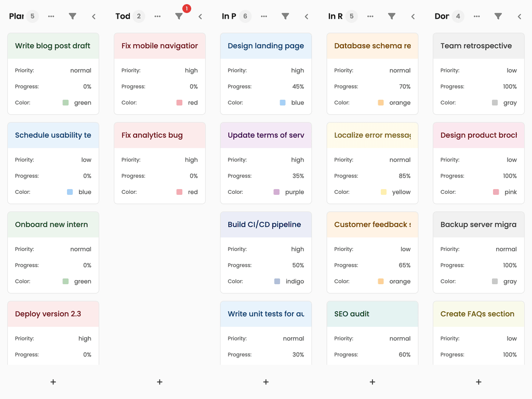Open the Schedule usability te card

pyautogui.click(x=54, y=163)
